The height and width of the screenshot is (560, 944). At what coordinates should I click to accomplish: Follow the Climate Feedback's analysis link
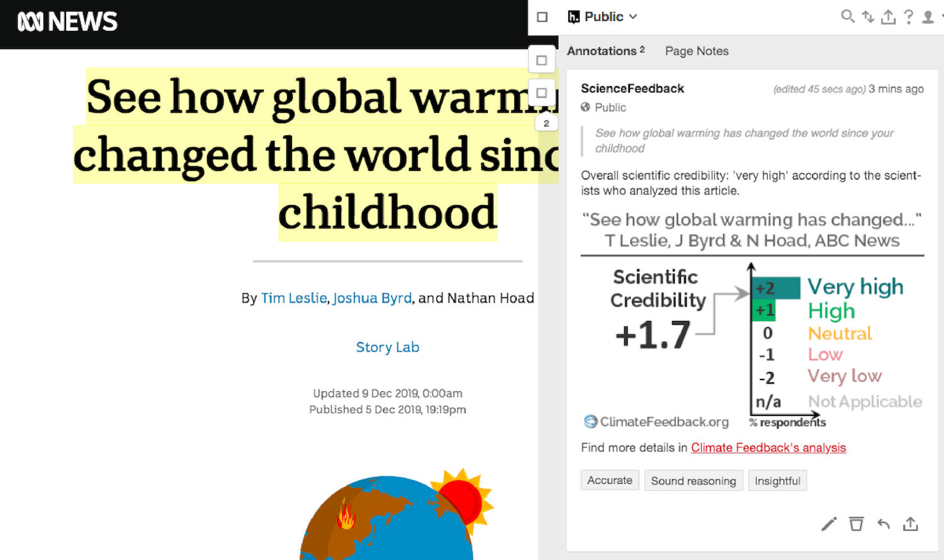point(768,447)
